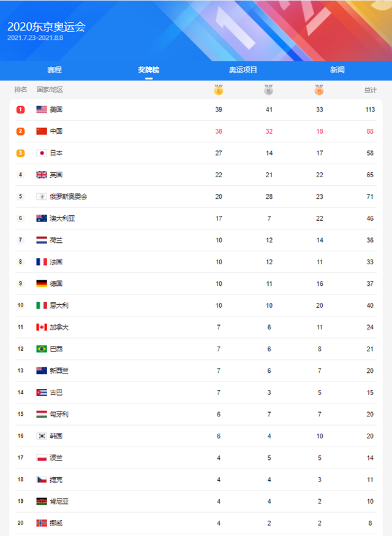392x536 pixels.
Task: Click the China flag icon
Action: click(x=42, y=131)
